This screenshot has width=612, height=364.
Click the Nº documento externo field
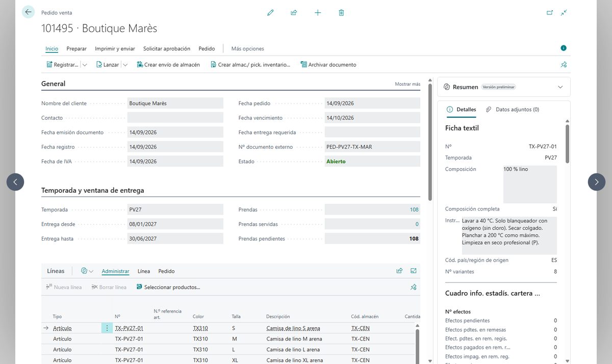pyautogui.click(x=372, y=147)
